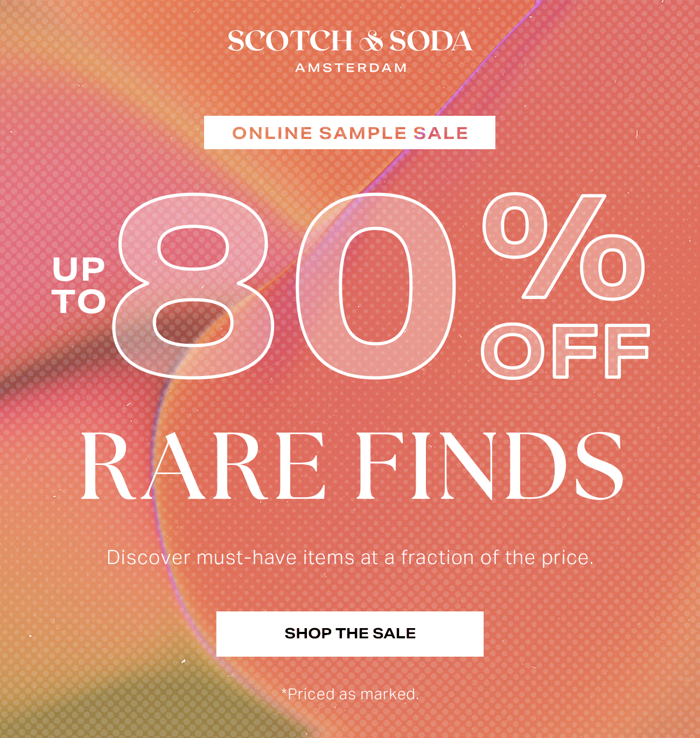Open the ONLINE SAMPLE SALE banner

349,133
